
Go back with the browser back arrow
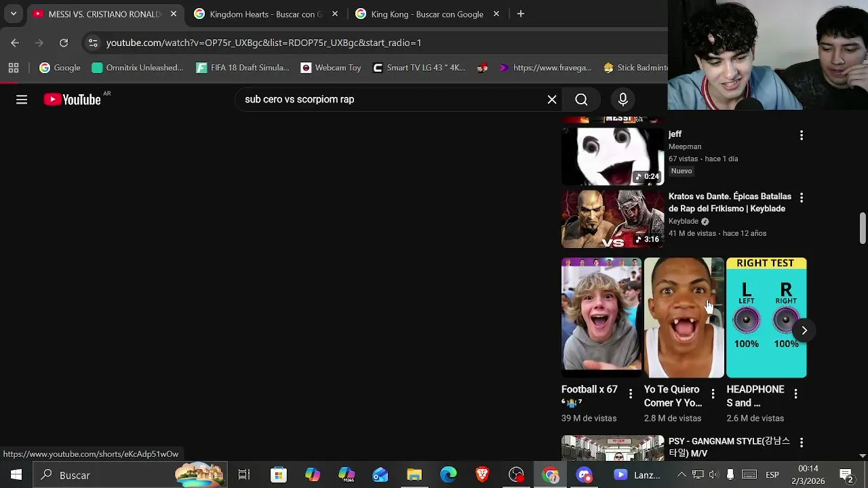15,43
